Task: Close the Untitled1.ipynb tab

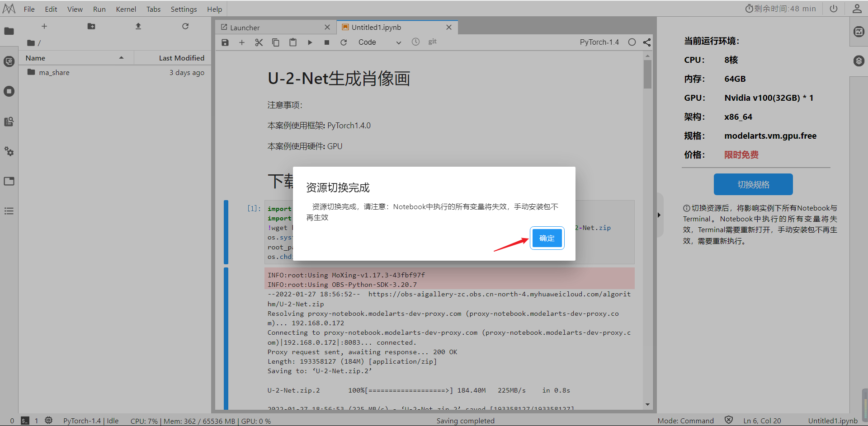Action: [x=449, y=28]
